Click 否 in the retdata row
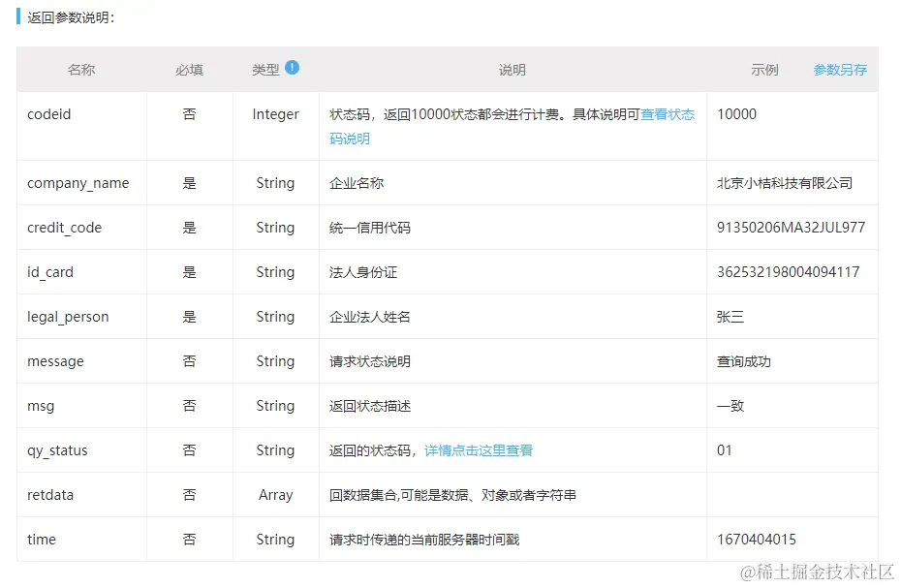Screen dimensions: 901x588 point(190,495)
